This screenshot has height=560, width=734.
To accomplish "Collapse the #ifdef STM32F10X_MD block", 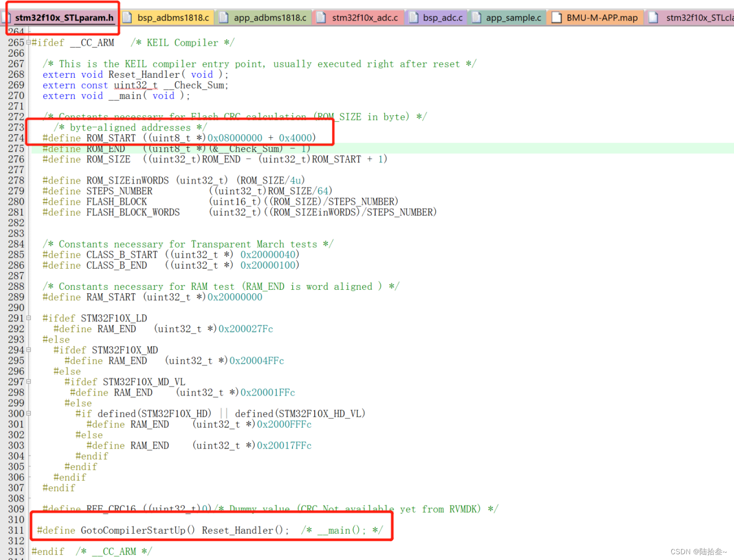I will (28, 349).
